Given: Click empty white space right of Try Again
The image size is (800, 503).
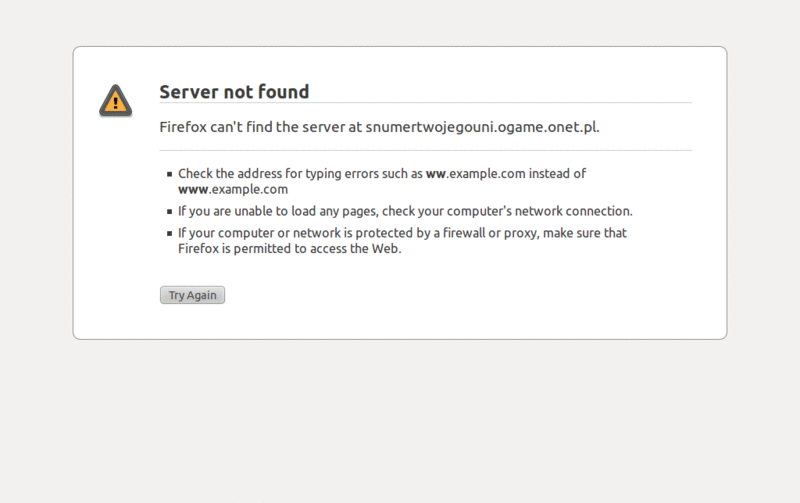Looking at the screenshot, I should point(450,295).
